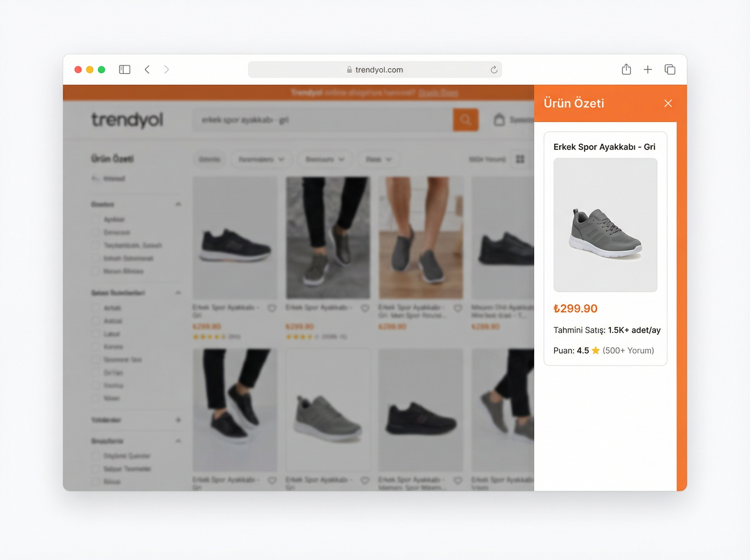Viewport: 750px width, 560px height.
Task: Switch to grid view icon
Action: click(520, 159)
